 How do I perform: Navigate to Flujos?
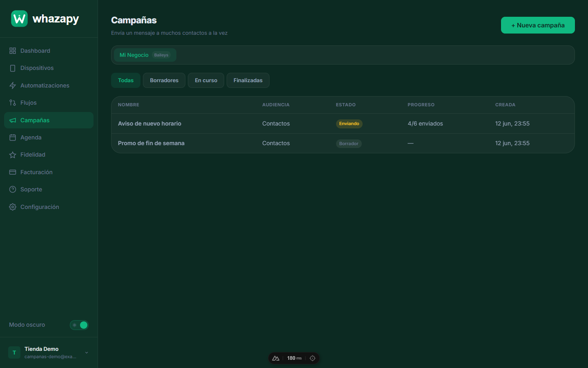click(49, 103)
